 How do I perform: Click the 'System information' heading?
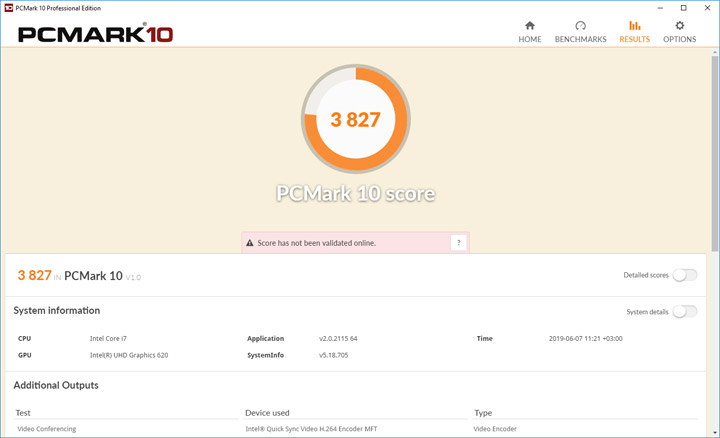[56, 310]
